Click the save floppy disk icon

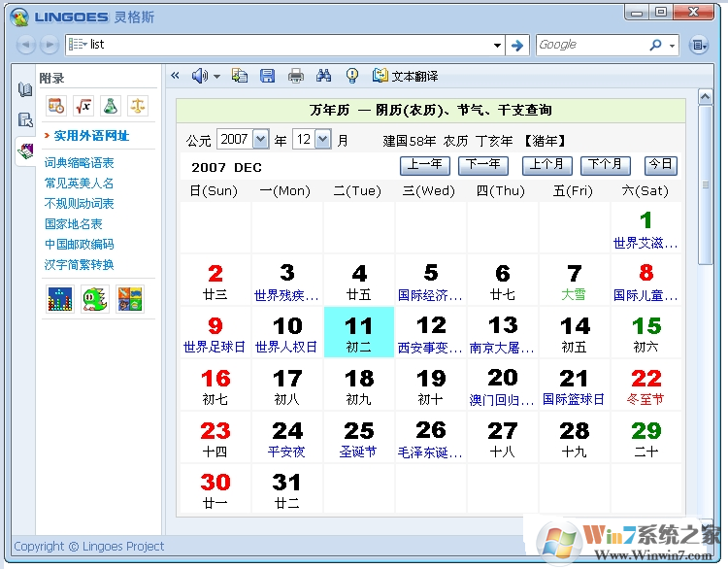click(x=267, y=76)
